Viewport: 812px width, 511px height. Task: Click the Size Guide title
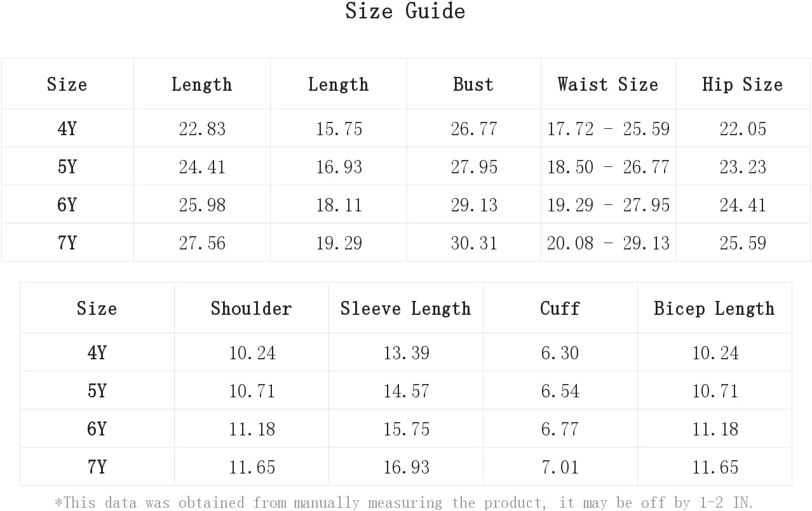coord(405,11)
